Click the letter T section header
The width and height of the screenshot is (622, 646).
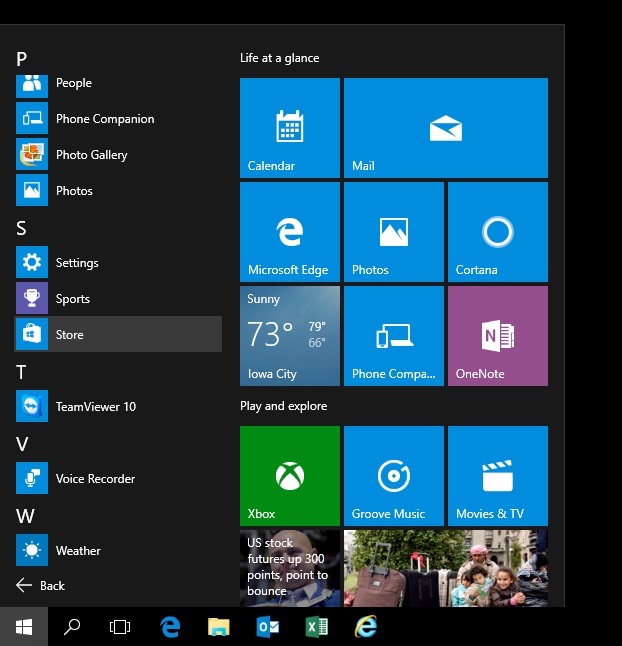click(21, 372)
